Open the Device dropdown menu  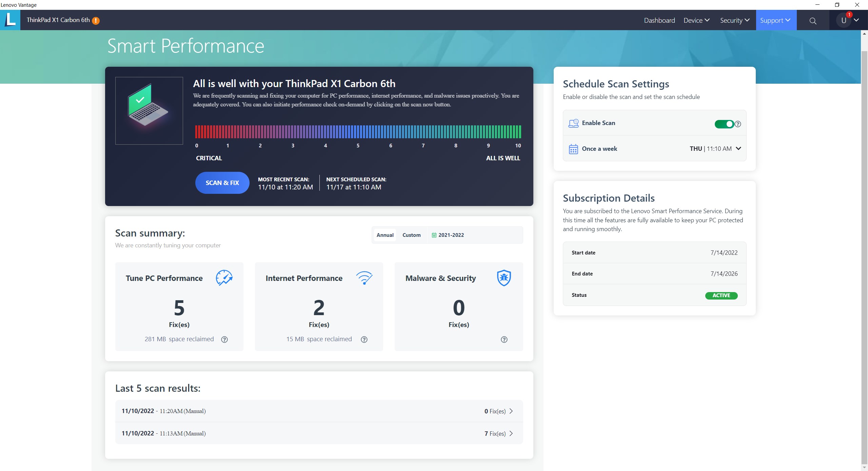tap(696, 20)
